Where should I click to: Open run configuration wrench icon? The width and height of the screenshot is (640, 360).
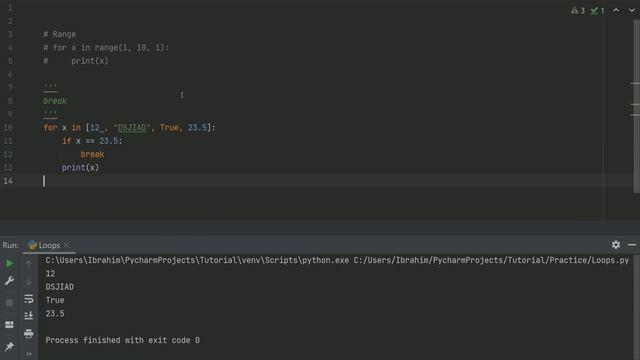click(x=9, y=280)
